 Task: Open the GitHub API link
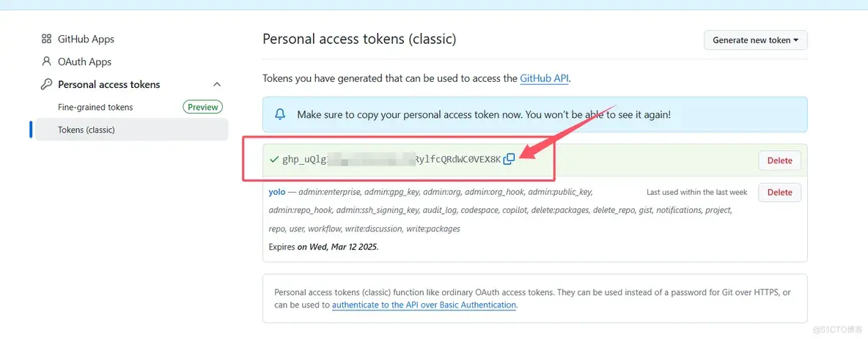[x=544, y=78]
